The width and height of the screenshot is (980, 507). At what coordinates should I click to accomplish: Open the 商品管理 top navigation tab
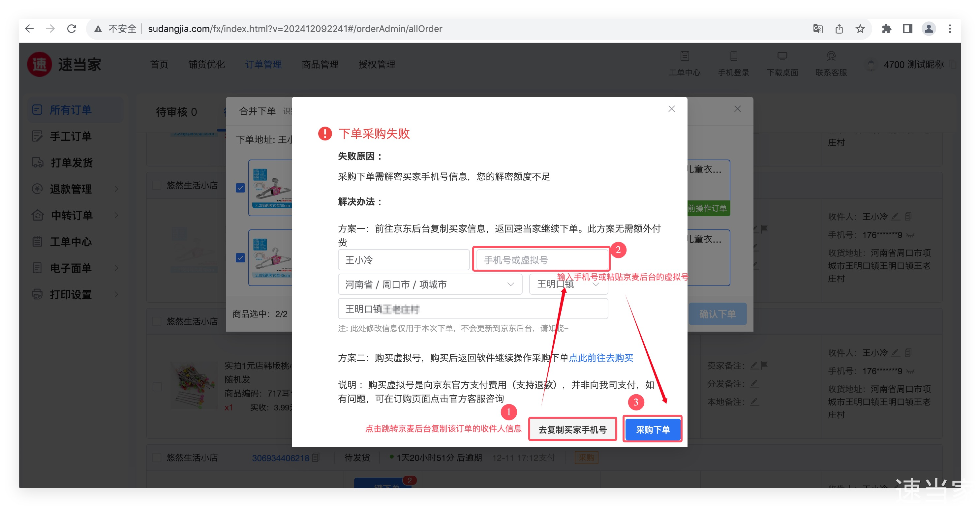tap(320, 64)
